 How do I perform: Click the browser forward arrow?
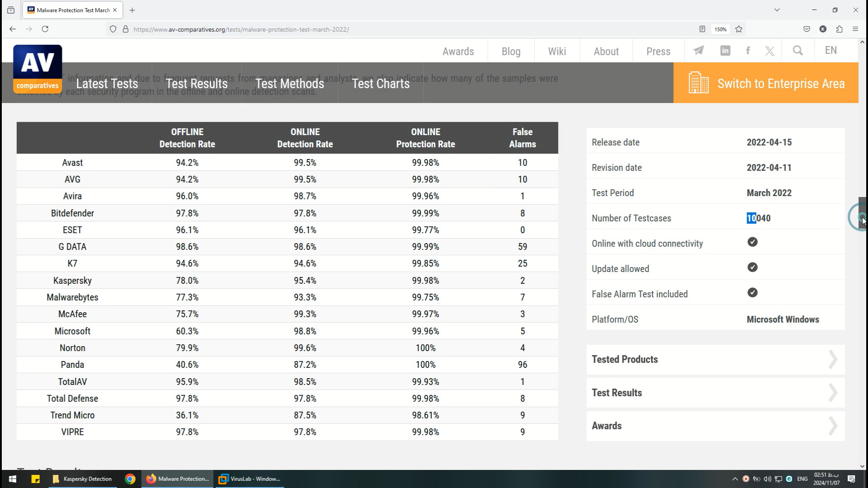point(29,29)
